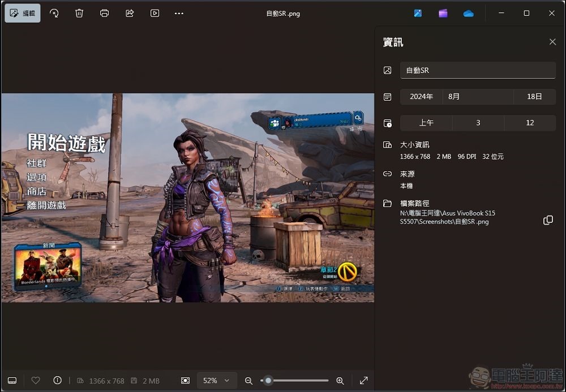The width and height of the screenshot is (566, 392).
Task: Click the 來源 source label
Action: 407,174
